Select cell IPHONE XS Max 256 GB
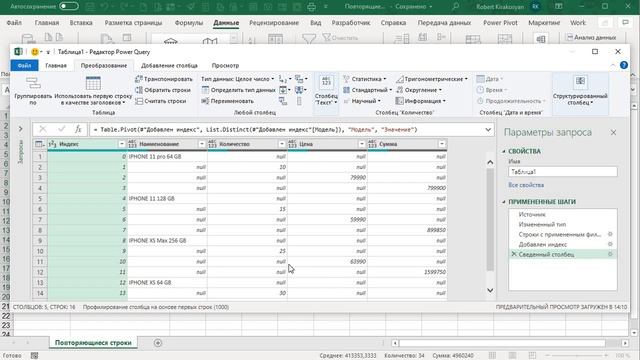This screenshot has width=640, height=360. 167,241
